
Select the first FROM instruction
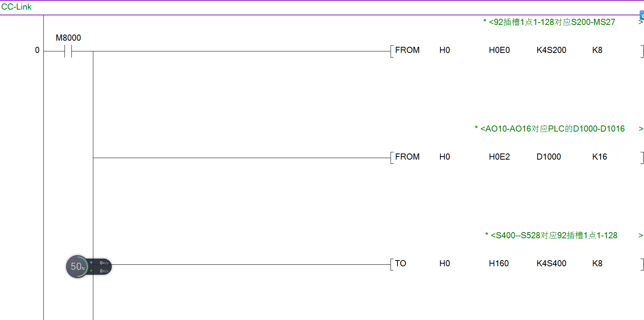407,50
